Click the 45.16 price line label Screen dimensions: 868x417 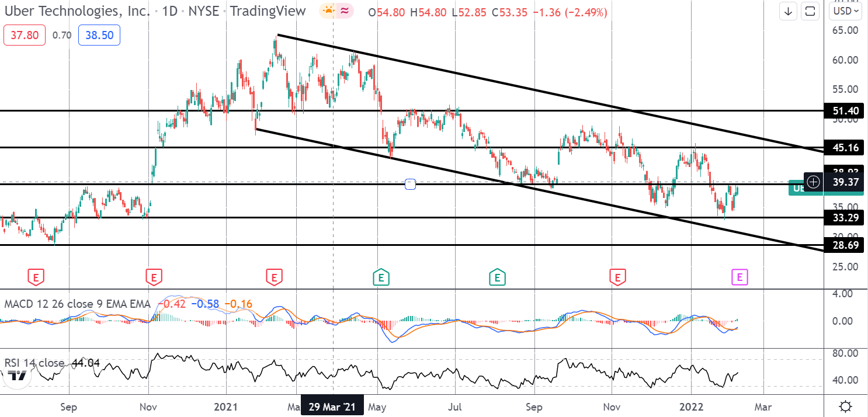845,148
